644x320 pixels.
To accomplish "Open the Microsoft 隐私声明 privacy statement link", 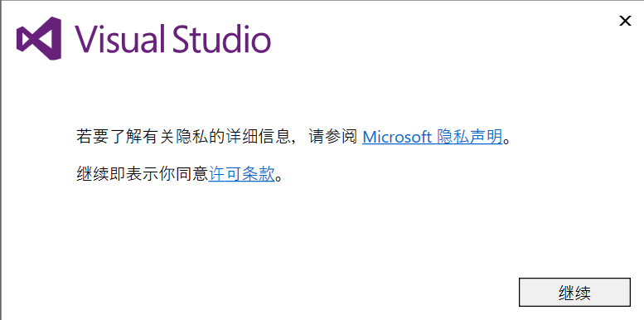I will [433, 137].
